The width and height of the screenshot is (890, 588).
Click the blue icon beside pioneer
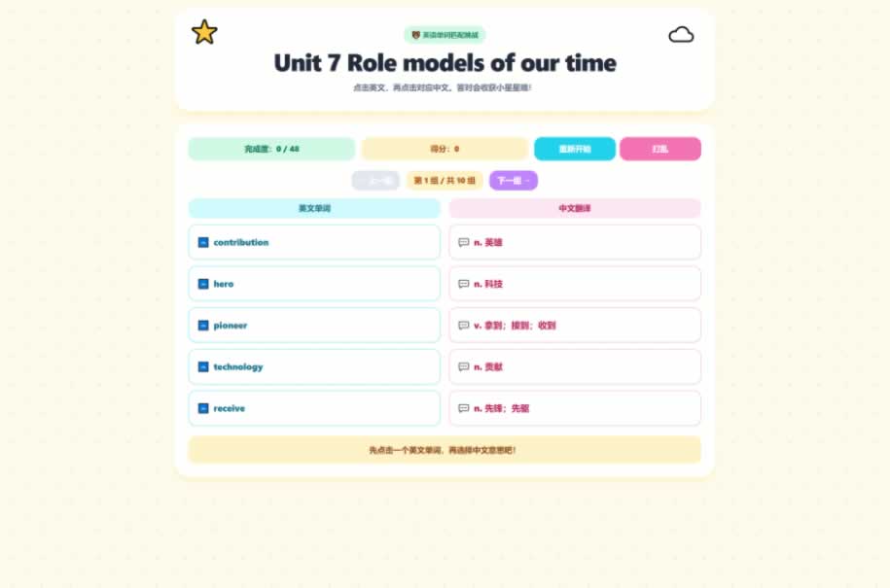203,325
